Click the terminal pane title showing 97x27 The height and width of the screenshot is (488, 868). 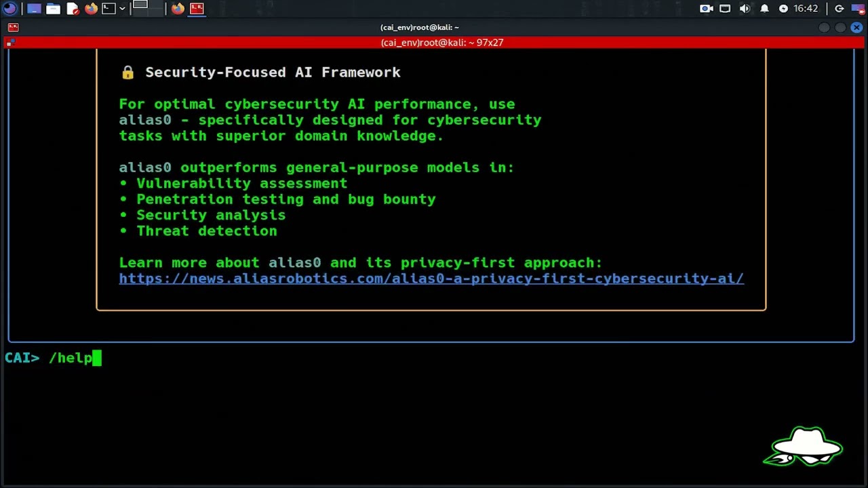tap(442, 43)
